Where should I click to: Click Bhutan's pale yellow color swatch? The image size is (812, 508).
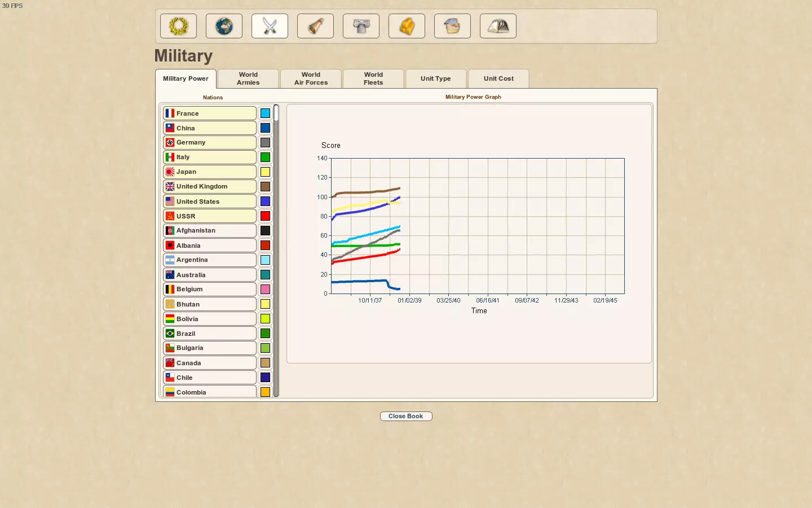pyautogui.click(x=265, y=304)
